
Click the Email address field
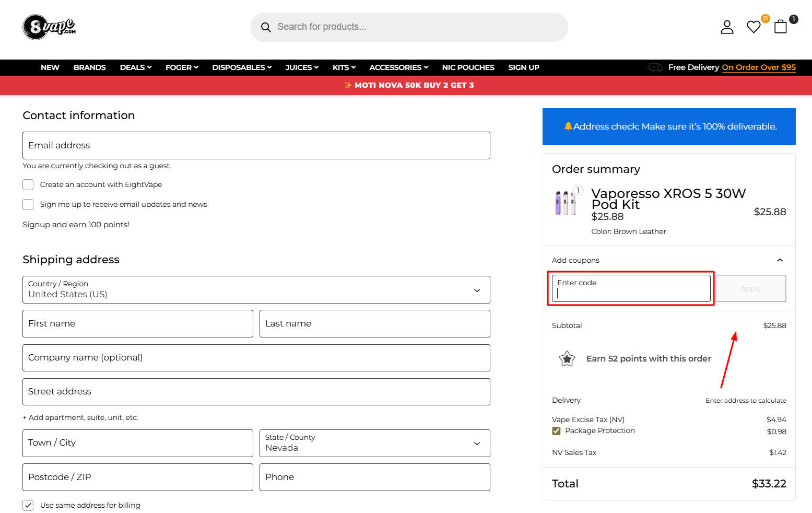click(256, 146)
